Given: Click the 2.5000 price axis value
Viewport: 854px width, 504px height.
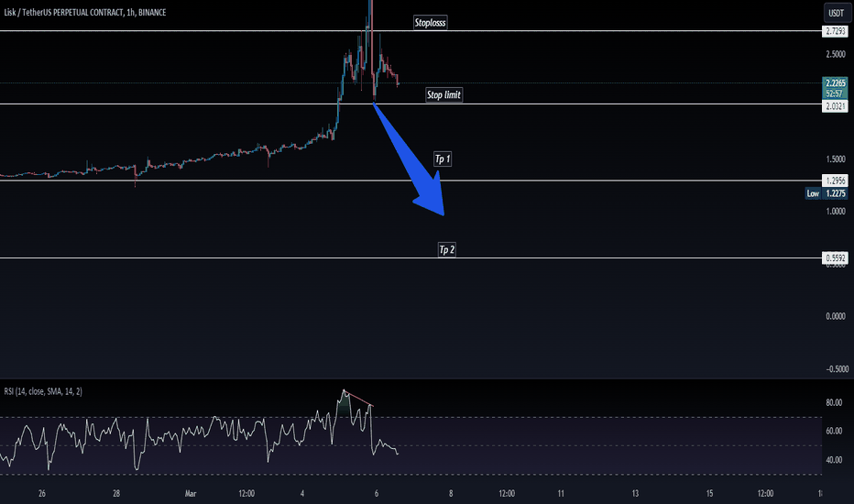Looking at the screenshot, I should pyautogui.click(x=836, y=54).
